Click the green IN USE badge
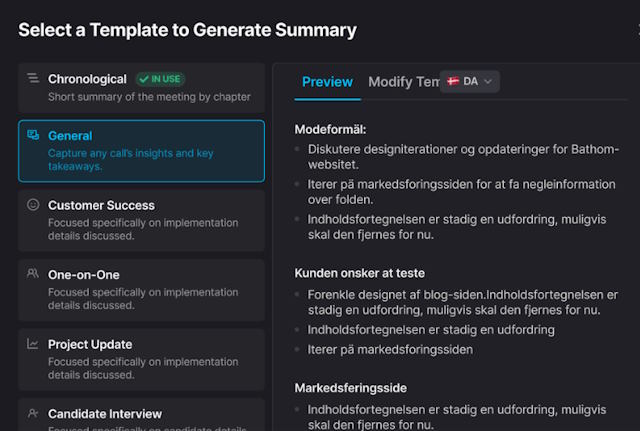Image resolution: width=640 pixels, height=431 pixels. tap(160, 79)
